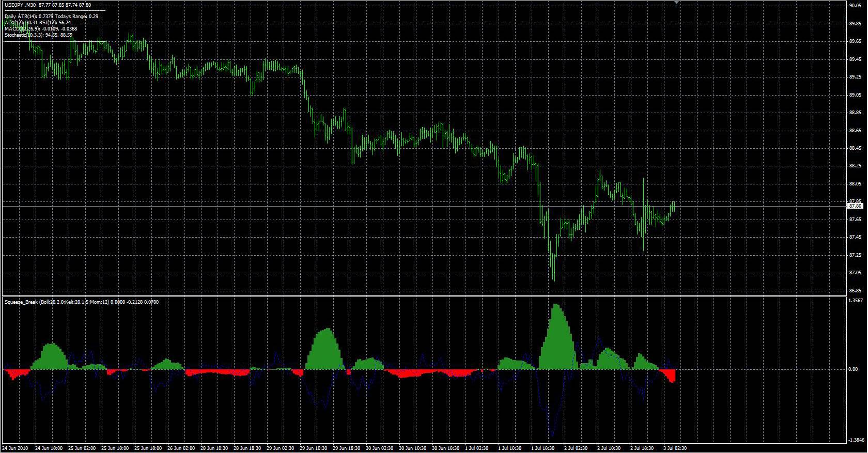Viewport: 868px width, 453px height.
Task: Click the 1.3567 indicator scale maximum label
Action: pos(856,300)
